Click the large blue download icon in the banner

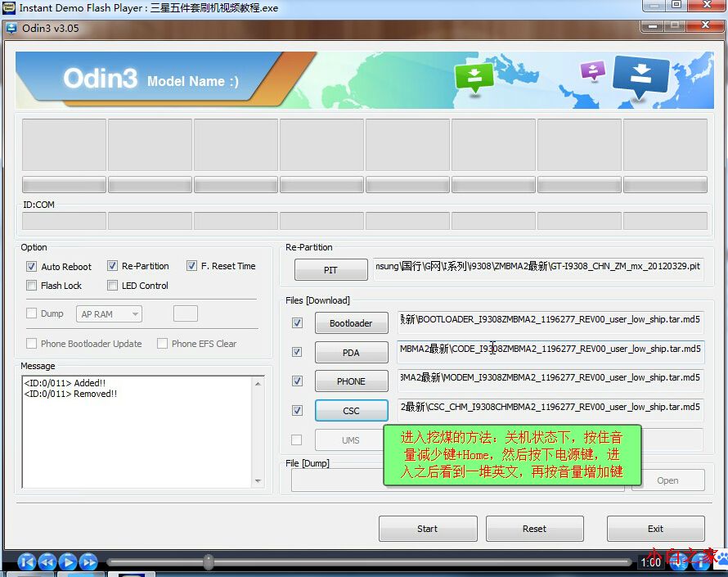coord(641,77)
